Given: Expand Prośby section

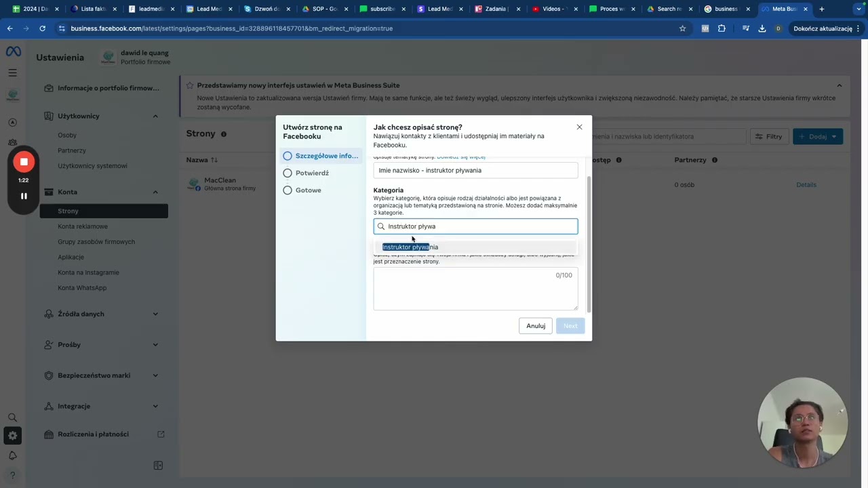Looking at the screenshot, I should coord(155,344).
